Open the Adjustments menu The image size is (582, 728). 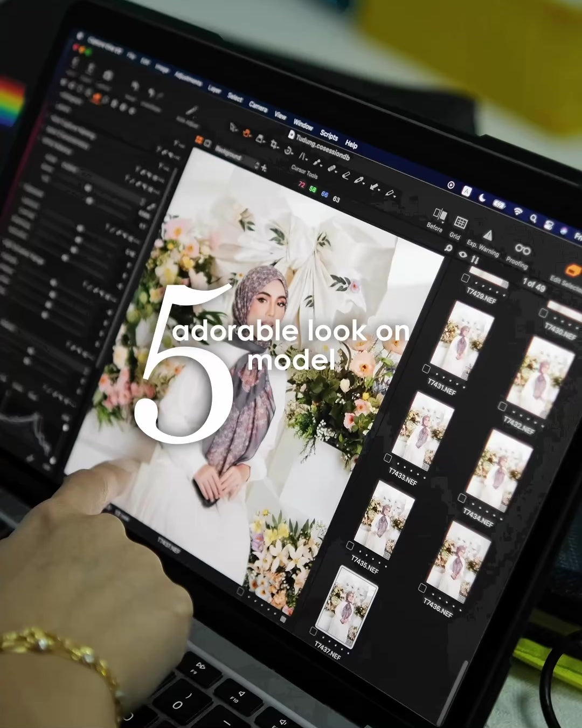click(x=189, y=79)
